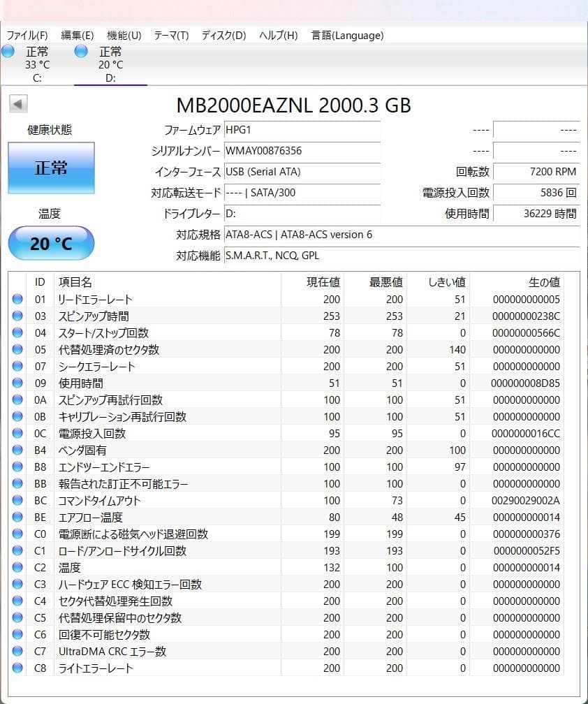The height and width of the screenshot is (704, 588).
Task: Click status icon beside ライトエラーレート row
Action: 17,668
